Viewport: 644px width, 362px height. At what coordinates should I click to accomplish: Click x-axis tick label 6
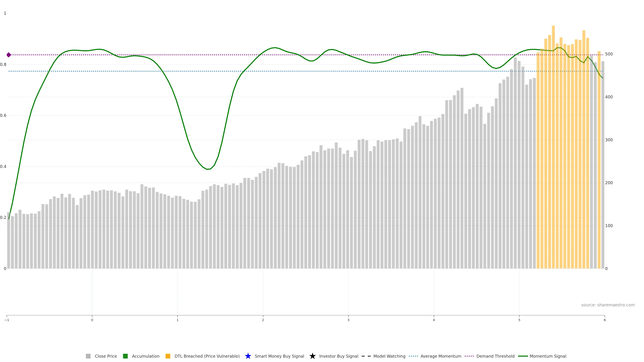coord(604,320)
